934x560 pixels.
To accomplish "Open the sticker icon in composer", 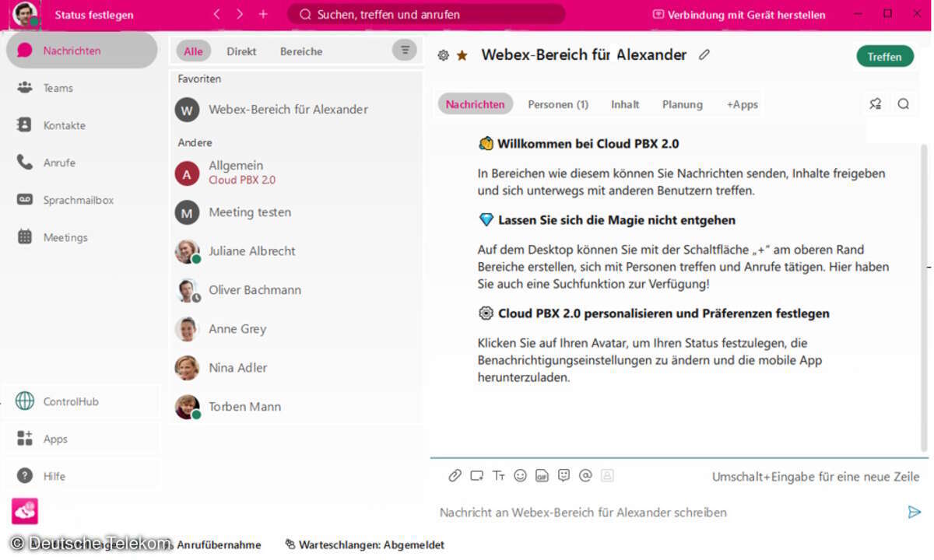I will click(x=564, y=475).
